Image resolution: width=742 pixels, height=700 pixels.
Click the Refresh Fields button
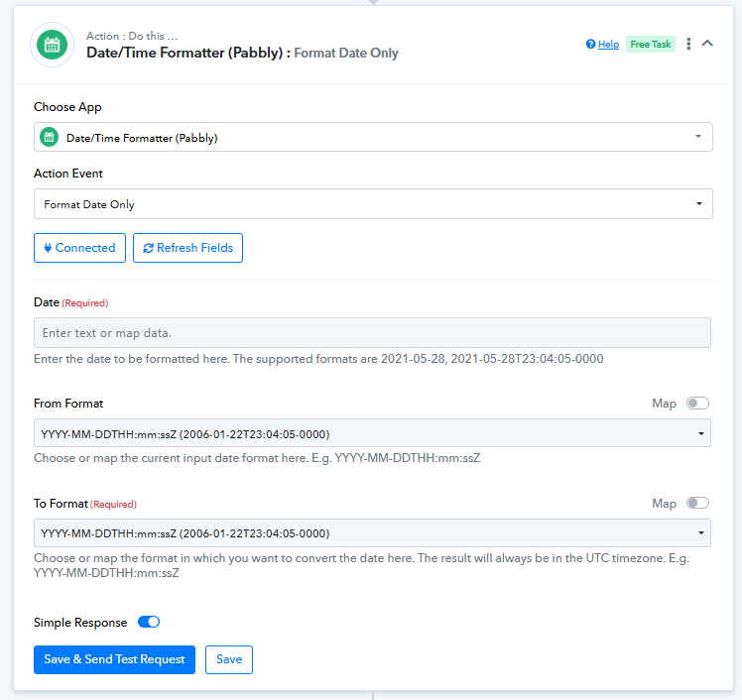[187, 248]
